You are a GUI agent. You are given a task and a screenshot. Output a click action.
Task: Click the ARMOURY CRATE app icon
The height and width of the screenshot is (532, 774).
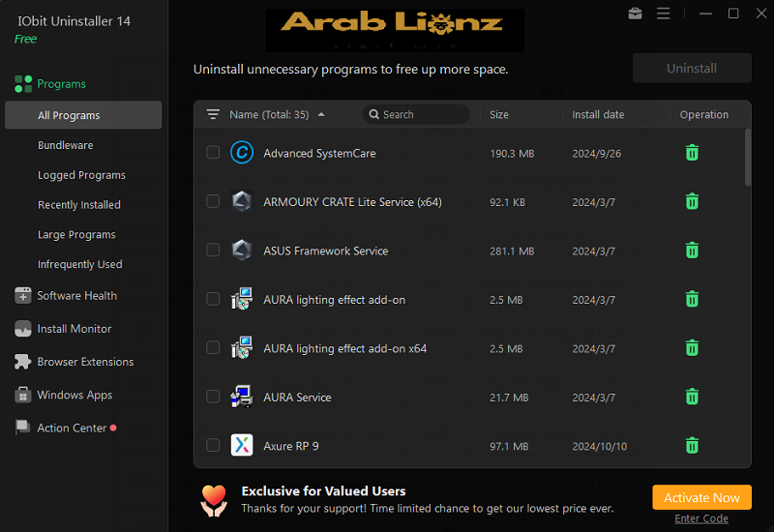(x=242, y=201)
